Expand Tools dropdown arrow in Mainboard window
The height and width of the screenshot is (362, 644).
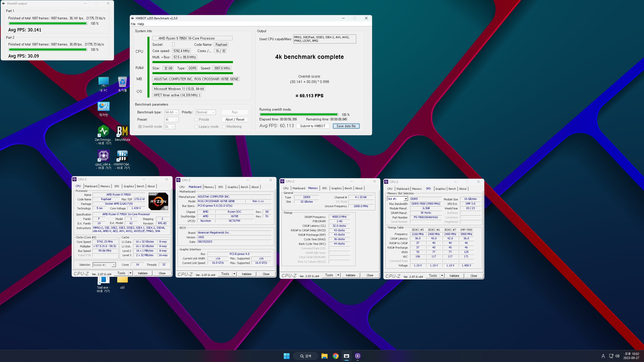coord(234,274)
